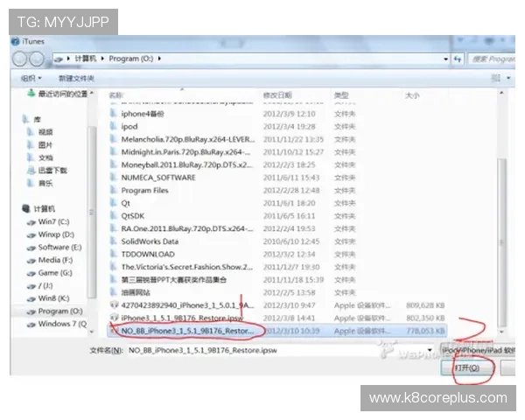Sort files by 名称 column header
The width and height of the screenshot is (525, 420).
click(115, 94)
